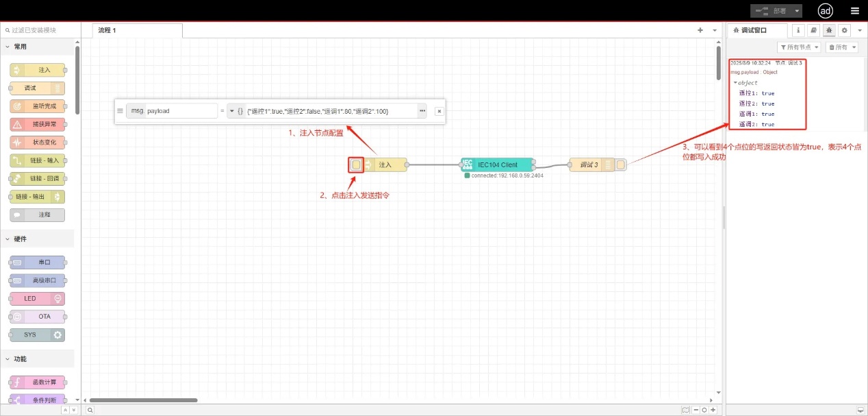Click the canvas search magnifier icon
The width and height of the screenshot is (868, 416).
click(x=90, y=410)
